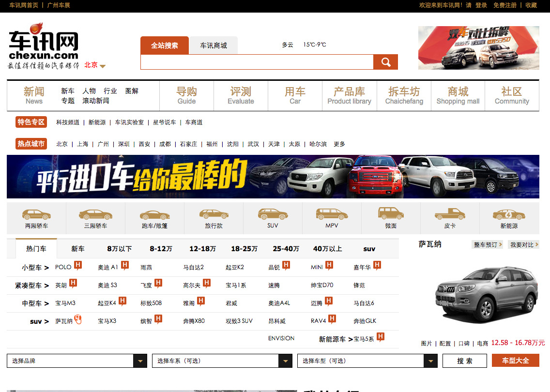Click the magnifier search button
Viewport: 550px width, 392px height.
tap(385, 62)
